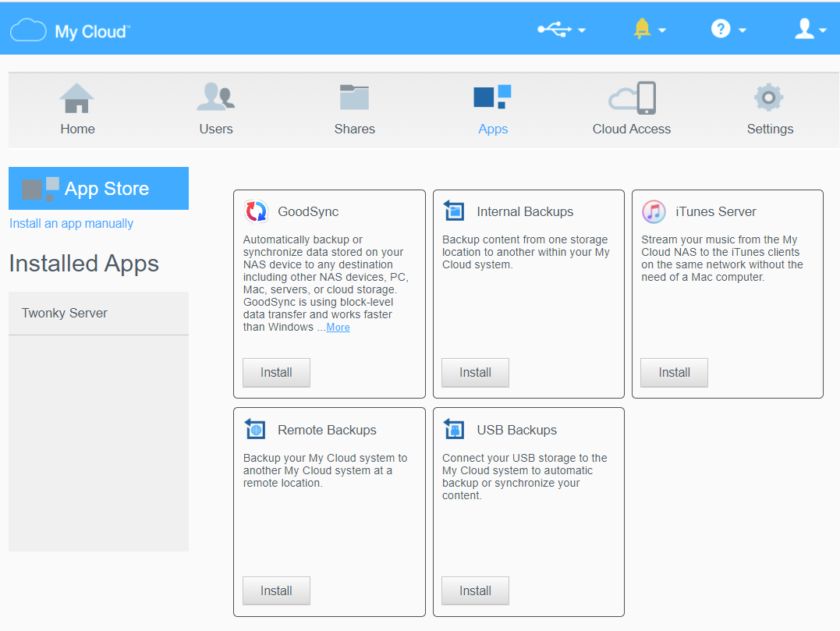Open the user profile icon

(804, 28)
